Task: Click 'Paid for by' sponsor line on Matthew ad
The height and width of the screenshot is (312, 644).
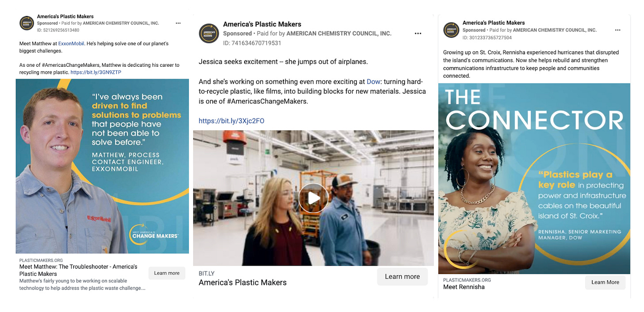Action: (110, 23)
